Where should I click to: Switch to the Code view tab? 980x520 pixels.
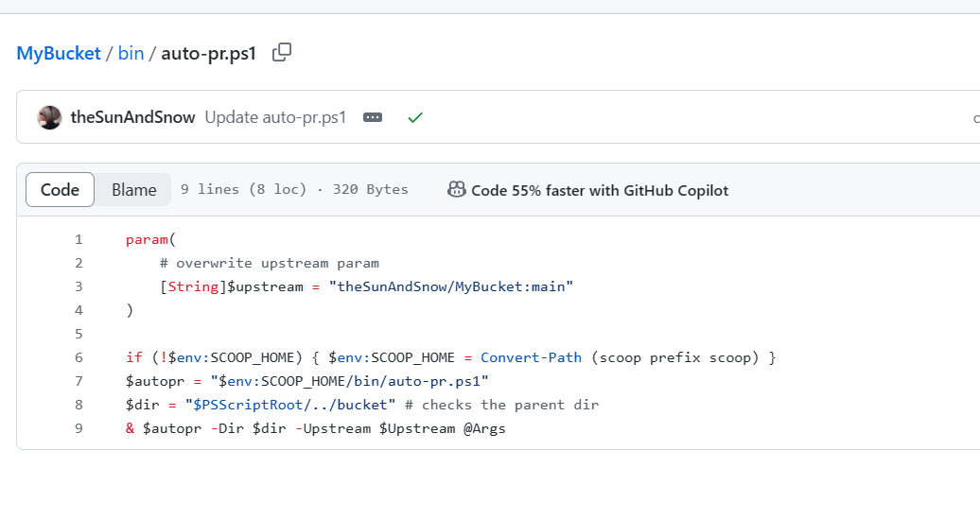[x=60, y=190]
